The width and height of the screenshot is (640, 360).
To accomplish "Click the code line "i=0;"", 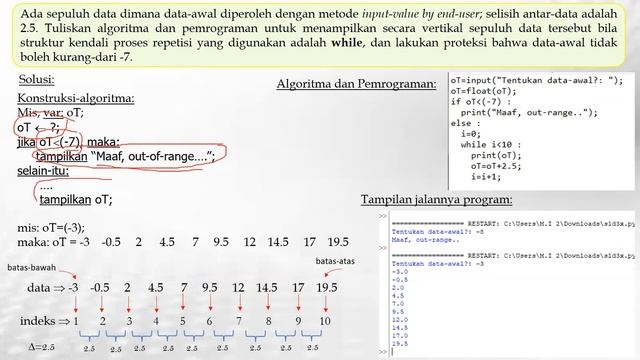I will pos(471,134).
